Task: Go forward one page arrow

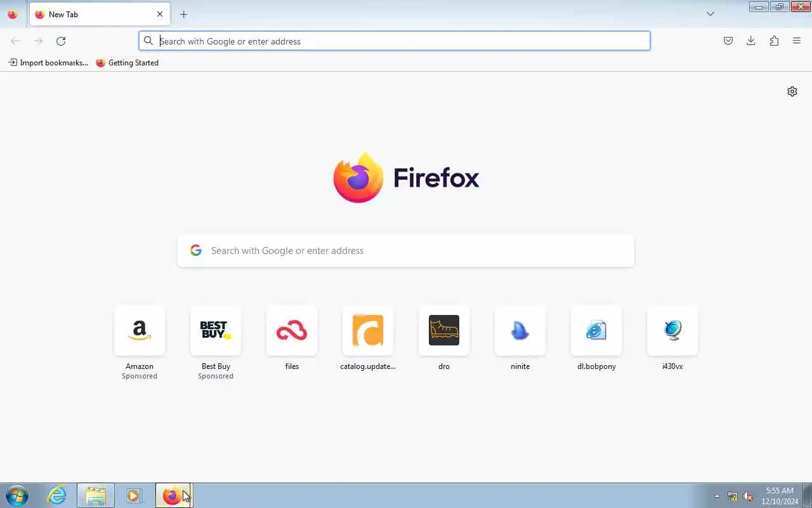Action: click(x=38, y=41)
